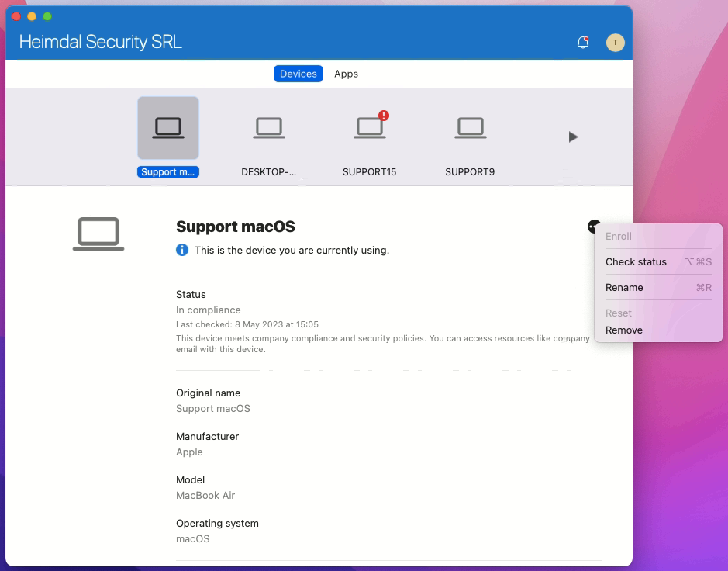Click the Support m... device label
The height and width of the screenshot is (571, 728).
coord(168,172)
